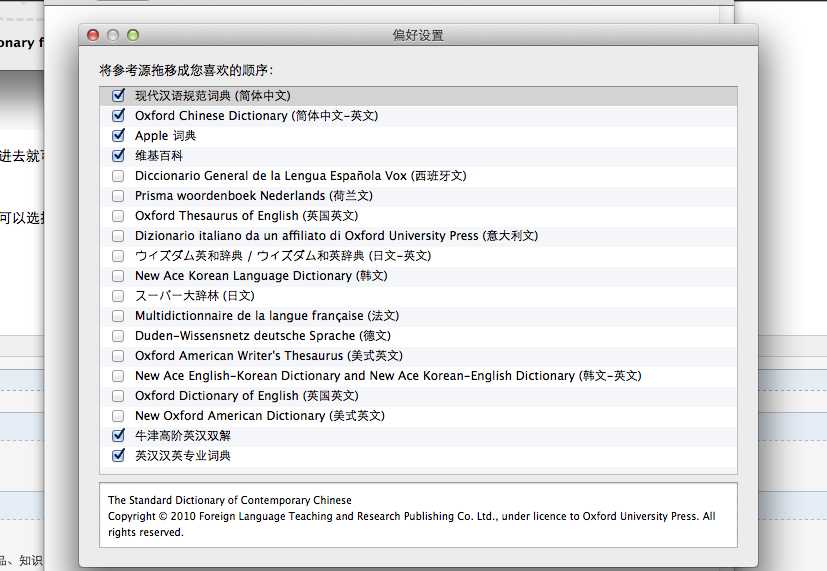Select the 英汉汉英专业词典 row text
The height and width of the screenshot is (571, 827).
tap(182, 456)
